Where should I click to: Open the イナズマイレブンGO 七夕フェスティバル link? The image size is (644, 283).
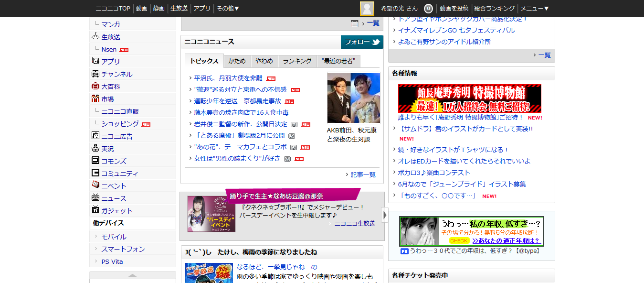(456, 30)
